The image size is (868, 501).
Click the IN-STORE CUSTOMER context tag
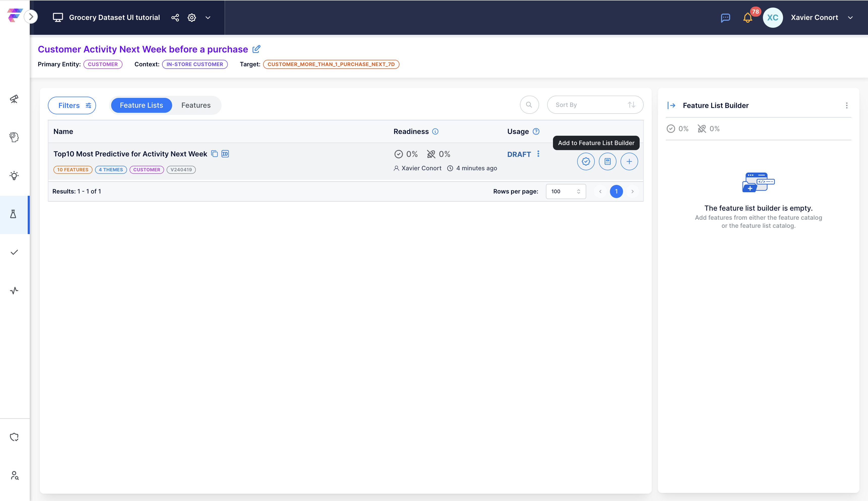point(195,64)
